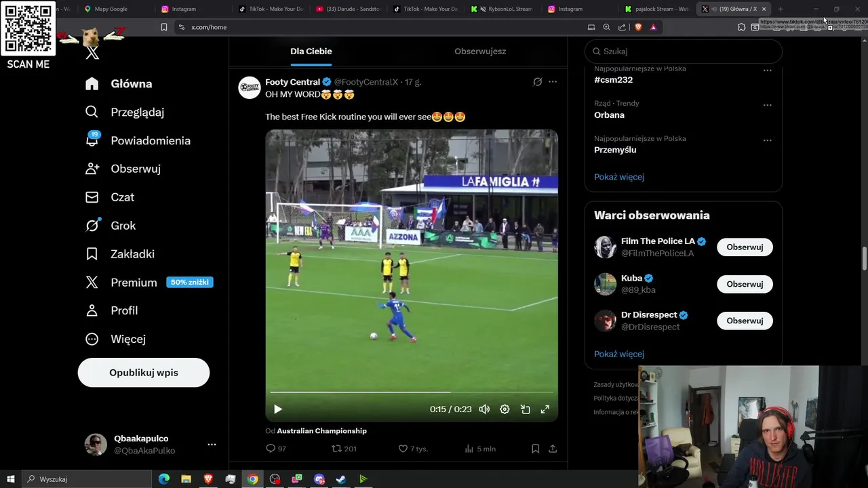Switch to pajalock Stream tab
The width and height of the screenshot is (868, 488).
click(x=658, y=9)
